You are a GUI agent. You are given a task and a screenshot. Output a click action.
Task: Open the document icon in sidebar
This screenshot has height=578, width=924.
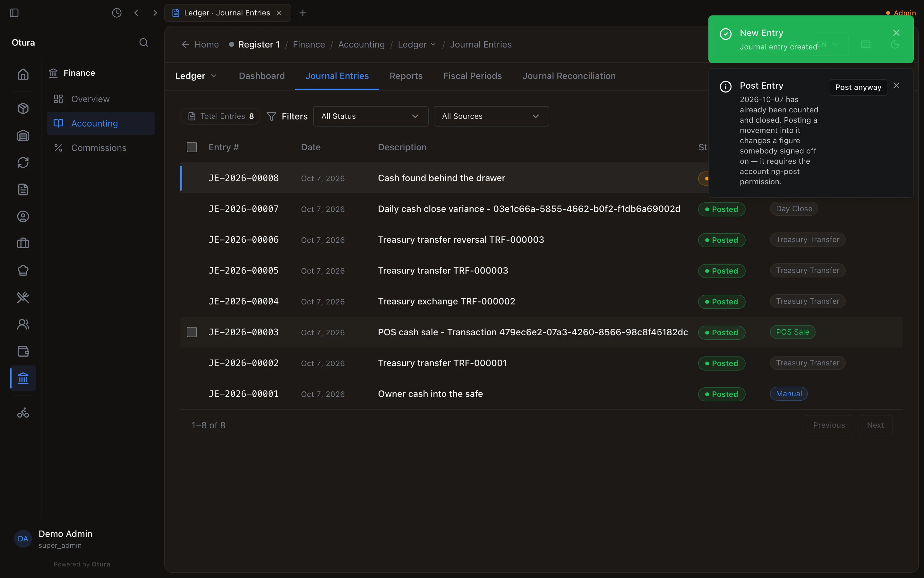click(x=23, y=189)
